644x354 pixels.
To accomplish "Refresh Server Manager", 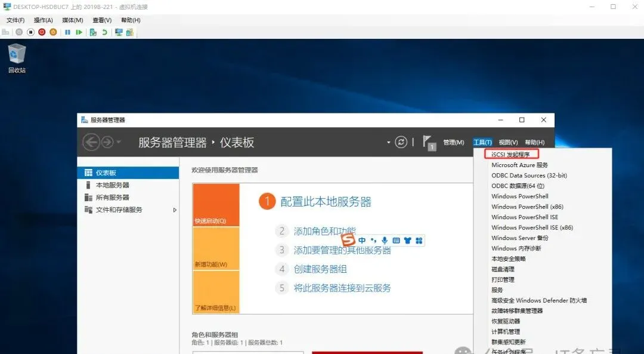I will click(401, 142).
